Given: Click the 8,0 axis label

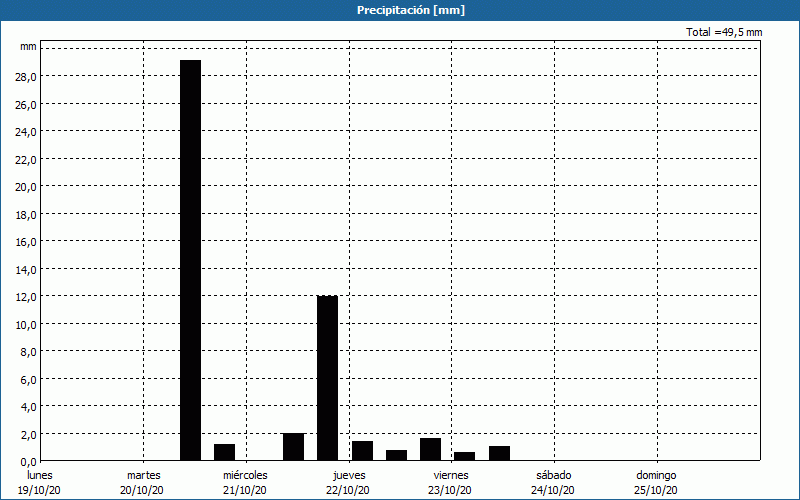Looking at the screenshot, I should pyautogui.click(x=29, y=352).
